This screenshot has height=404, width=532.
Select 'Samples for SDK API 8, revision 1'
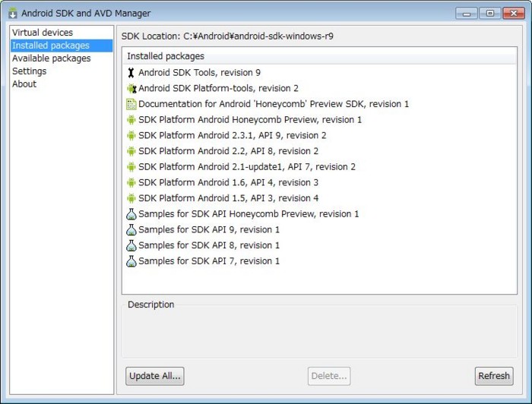[x=209, y=245]
